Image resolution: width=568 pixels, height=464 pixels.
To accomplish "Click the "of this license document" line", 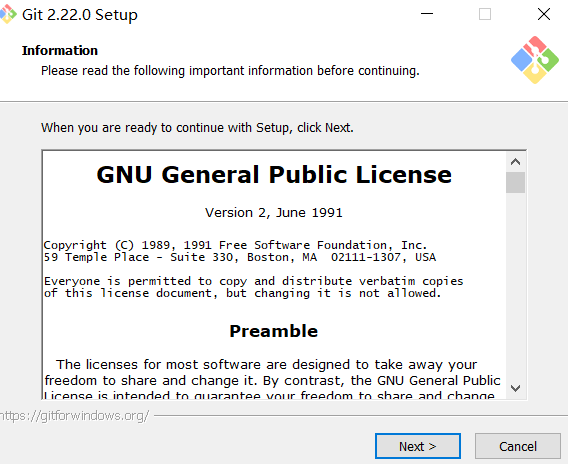I will coord(242,293).
